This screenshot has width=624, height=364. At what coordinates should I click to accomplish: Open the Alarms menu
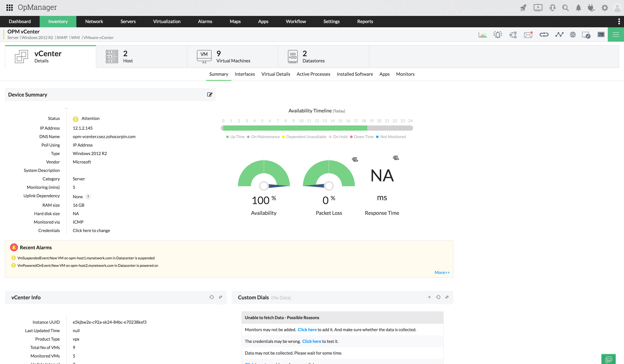point(205,22)
